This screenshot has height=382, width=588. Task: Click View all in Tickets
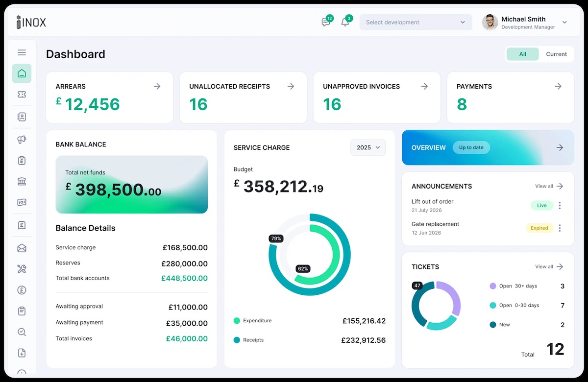point(549,267)
